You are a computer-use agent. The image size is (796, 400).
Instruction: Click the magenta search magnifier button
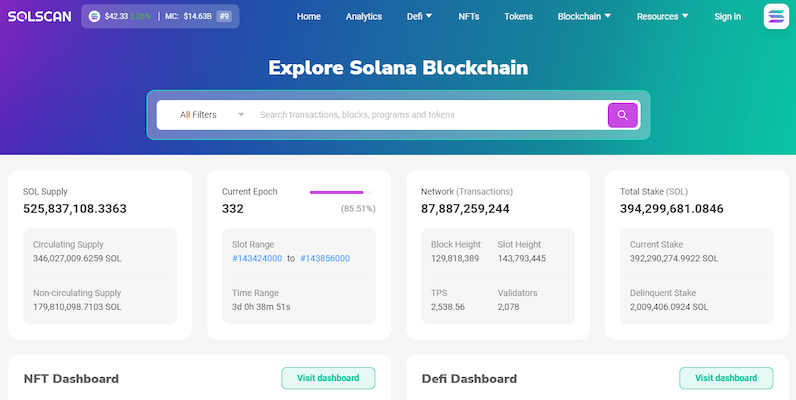[x=622, y=115]
